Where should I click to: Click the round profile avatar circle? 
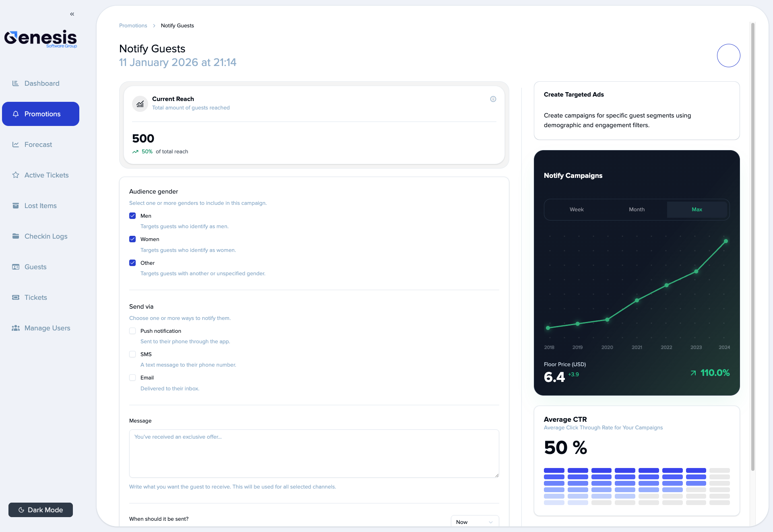coord(728,56)
